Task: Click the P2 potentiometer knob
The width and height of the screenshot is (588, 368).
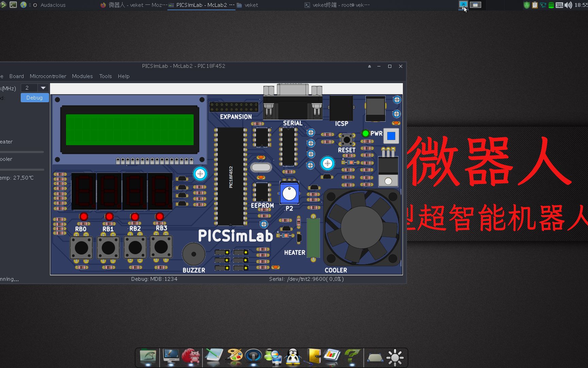Action: 289,193
